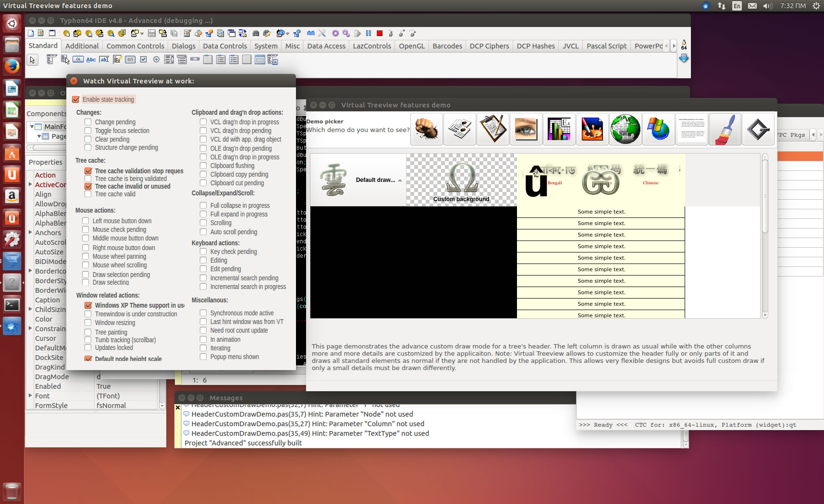Image resolution: width=824 pixels, height=504 pixels.
Task: Expand the Constraints property node
Action: click(30, 328)
